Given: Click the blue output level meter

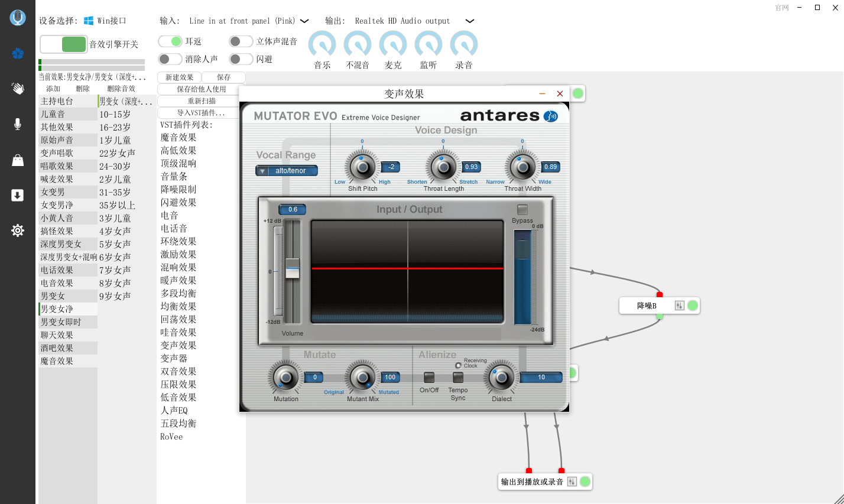Looking at the screenshot, I should click(522, 278).
